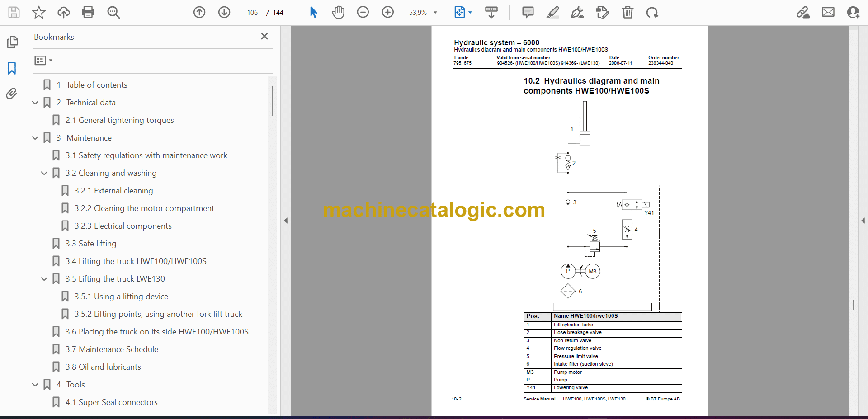Jump to 3.7 Maintenance Schedule
Image resolution: width=868 pixels, height=419 pixels.
tap(112, 349)
